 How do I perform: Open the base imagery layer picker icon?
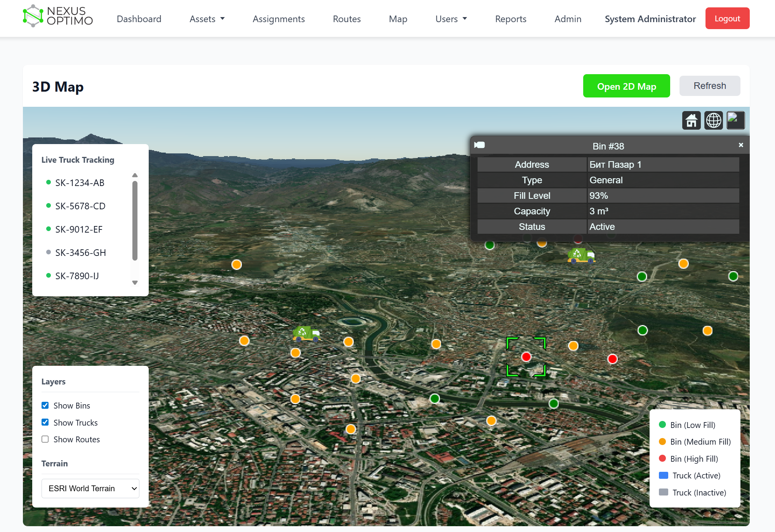click(x=735, y=120)
